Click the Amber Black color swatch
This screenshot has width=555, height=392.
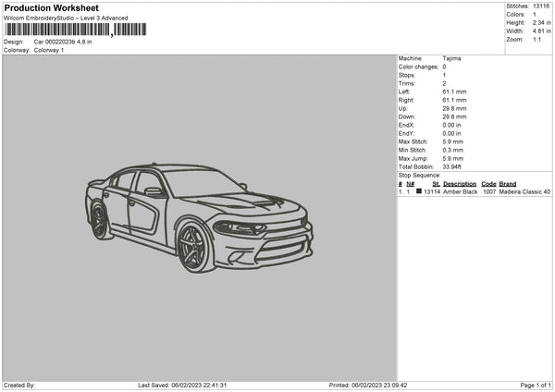point(419,192)
